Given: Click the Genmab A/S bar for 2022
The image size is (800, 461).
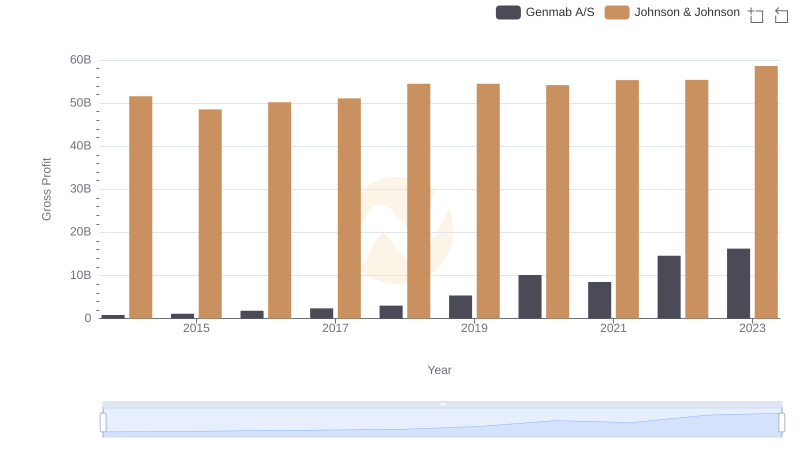Looking at the screenshot, I should point(669,287).
